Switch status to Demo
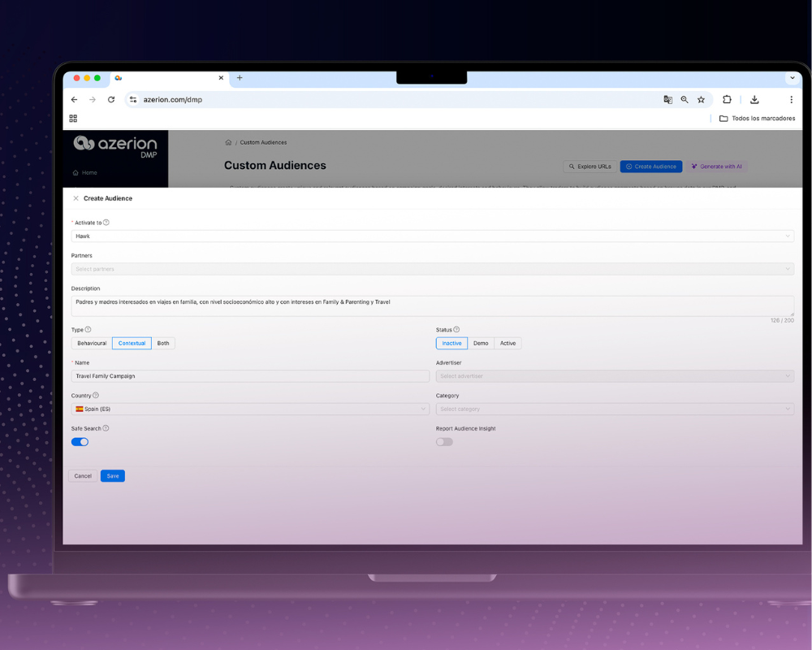The image size is (812, 650). pyautogui.click(x=481, y=343)
